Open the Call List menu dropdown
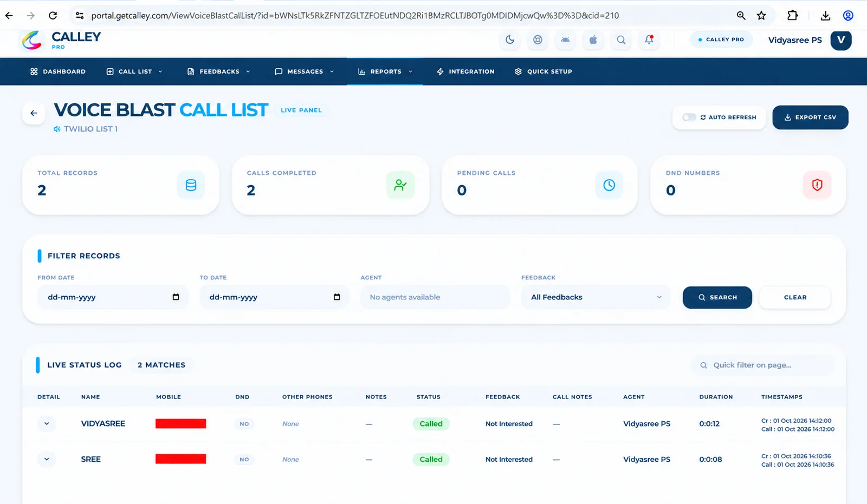 pos(135,71)
